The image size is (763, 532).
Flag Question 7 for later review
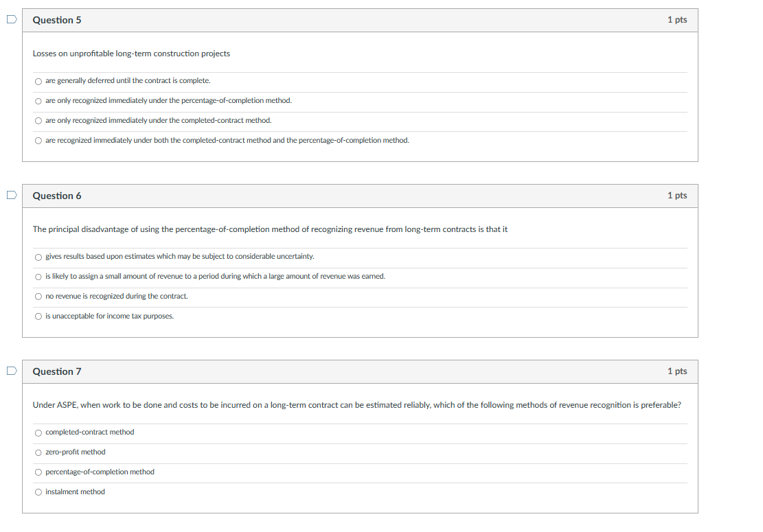(x=10, y=371)
